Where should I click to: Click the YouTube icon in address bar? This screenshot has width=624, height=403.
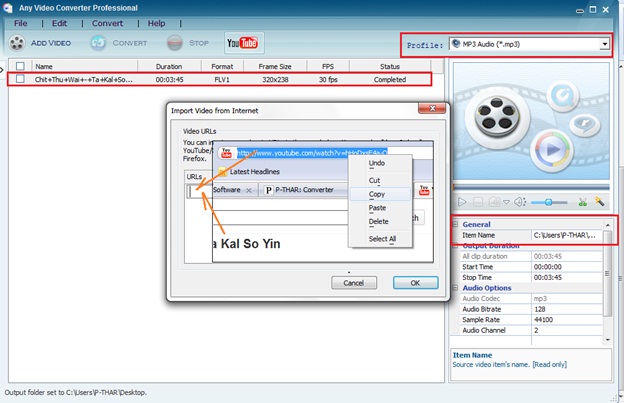pos(226,153)
